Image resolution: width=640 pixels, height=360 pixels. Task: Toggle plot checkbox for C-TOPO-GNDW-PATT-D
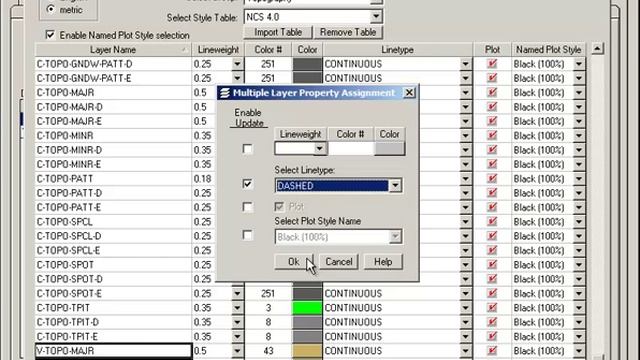(x=492, y=64)
